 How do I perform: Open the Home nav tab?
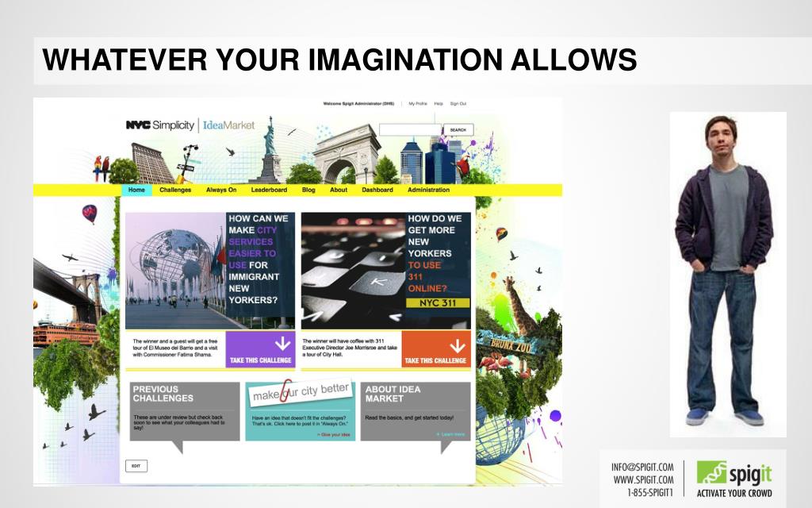click(x=136, y=190)
